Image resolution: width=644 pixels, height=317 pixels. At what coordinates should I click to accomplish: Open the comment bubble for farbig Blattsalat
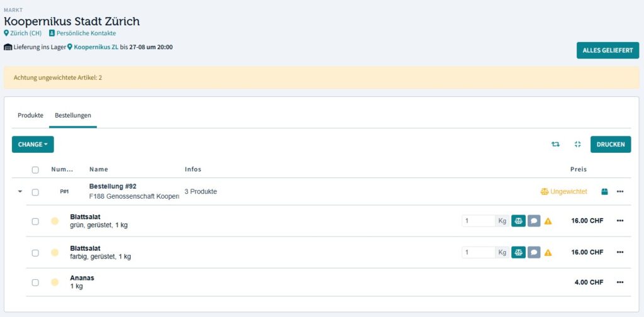click(533, 252)
